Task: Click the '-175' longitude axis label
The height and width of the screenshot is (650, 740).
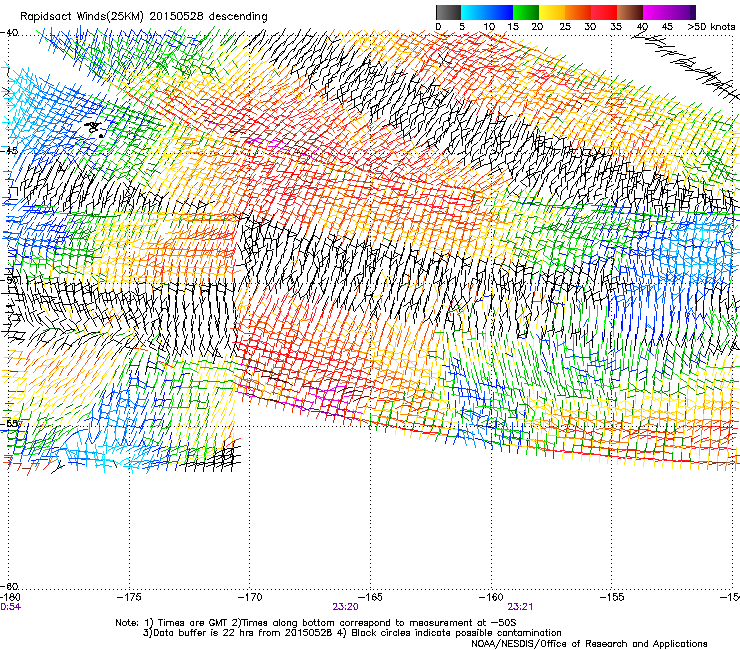Action: click(129, 597)
